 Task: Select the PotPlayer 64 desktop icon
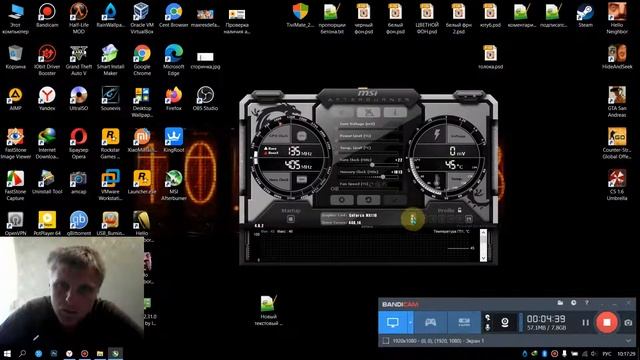(x=47, y=224)
